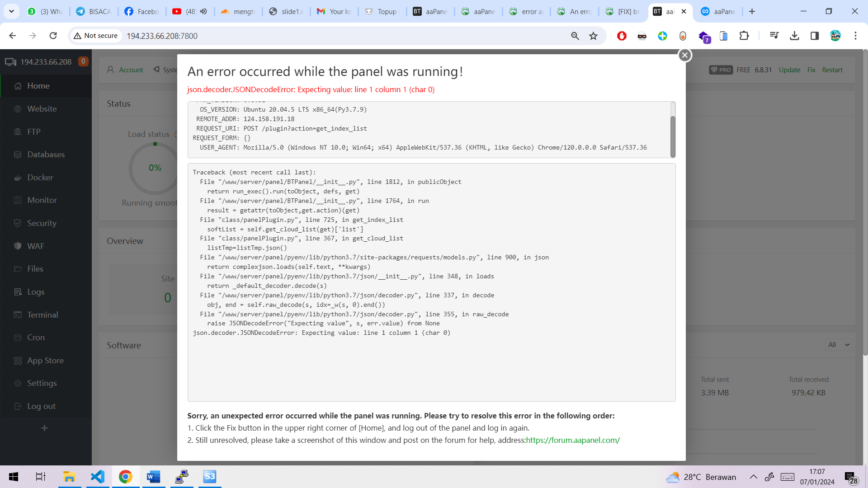The image size is (868, 488).
Task: Open the tab search chevron in Chrome
Action: [11, 11]
